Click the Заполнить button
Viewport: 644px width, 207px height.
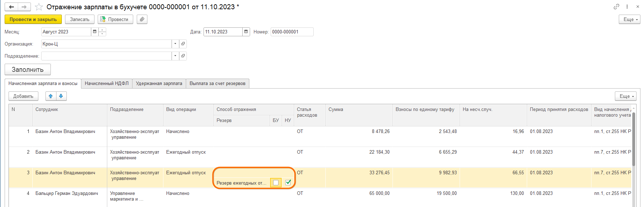pyautogui.click(x=28, y=69)
